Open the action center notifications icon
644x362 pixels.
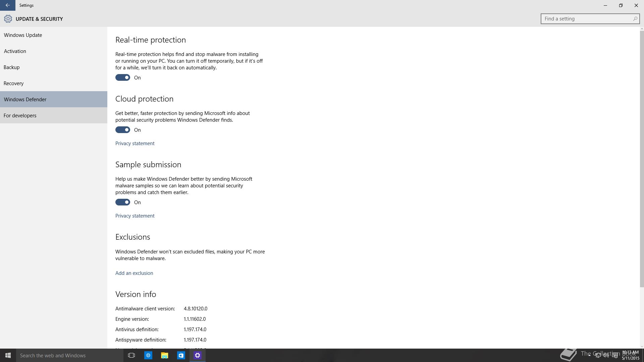tap(615, 356)
